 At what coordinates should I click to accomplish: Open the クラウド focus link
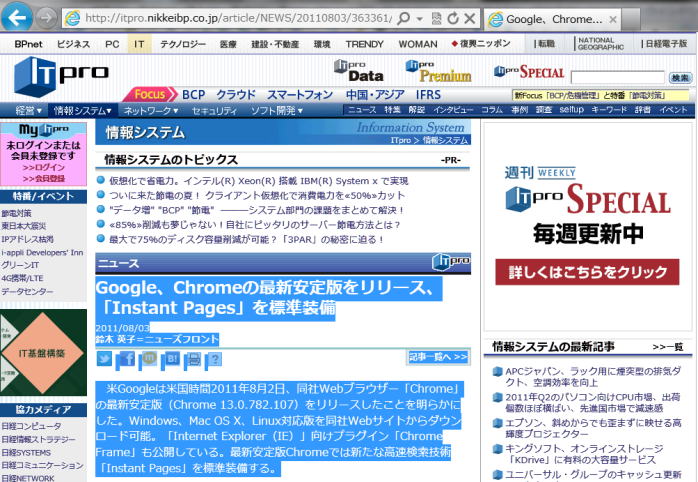pos(236,95)
